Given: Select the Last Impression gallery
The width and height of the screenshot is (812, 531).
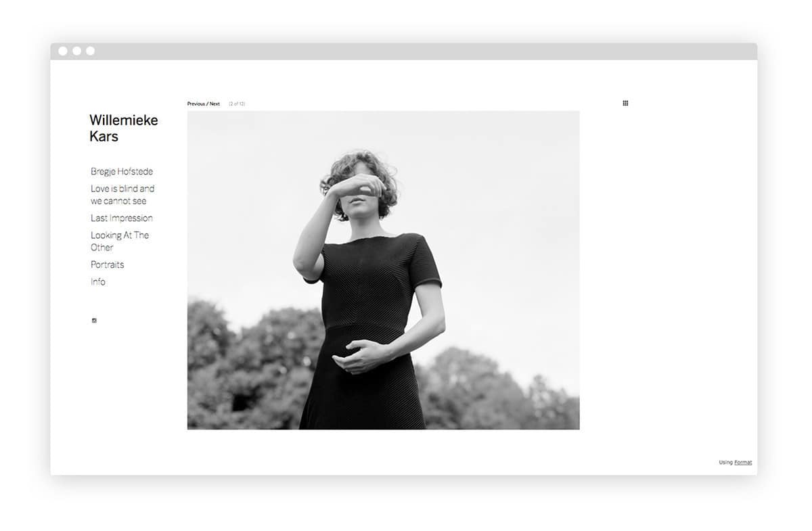Looking at the screenshot, I should pos(122,218).
